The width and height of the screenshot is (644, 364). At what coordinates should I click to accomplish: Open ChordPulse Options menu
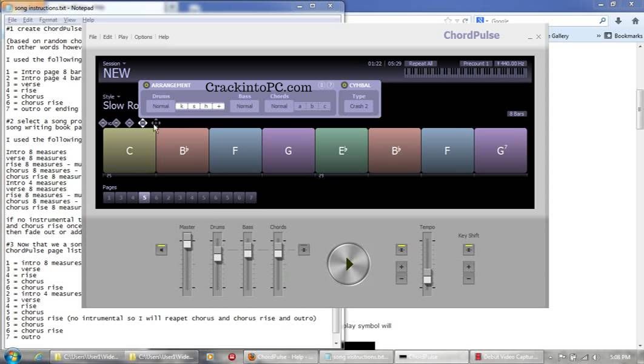point(143,36)
